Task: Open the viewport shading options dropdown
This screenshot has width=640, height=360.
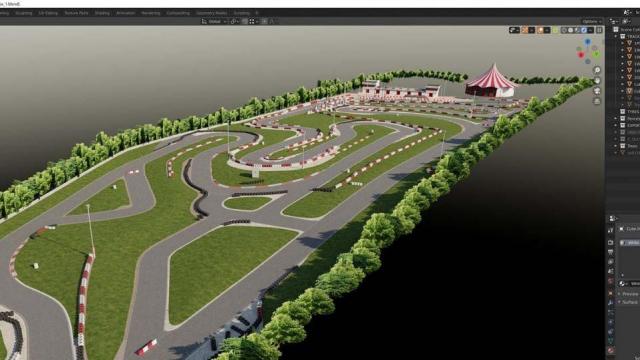Action: click(x=591, y=30)
